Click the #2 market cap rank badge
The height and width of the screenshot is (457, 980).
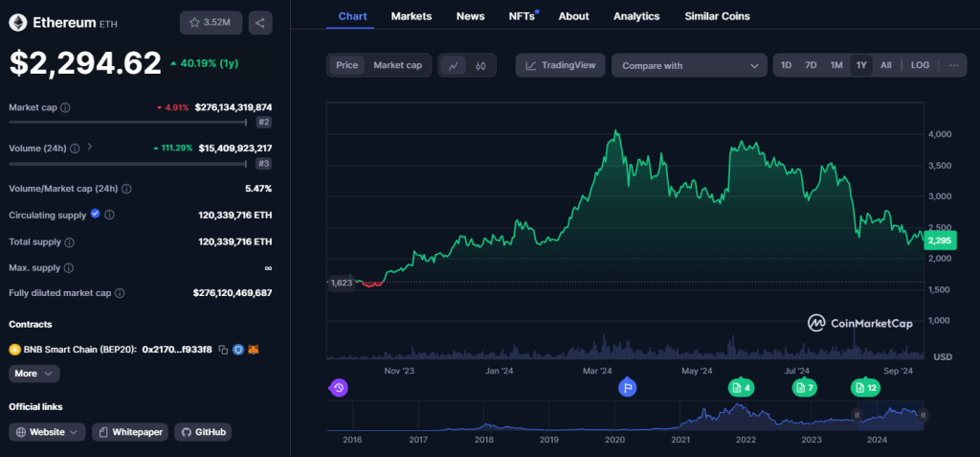pyautogui.click(x=264, y=122)
